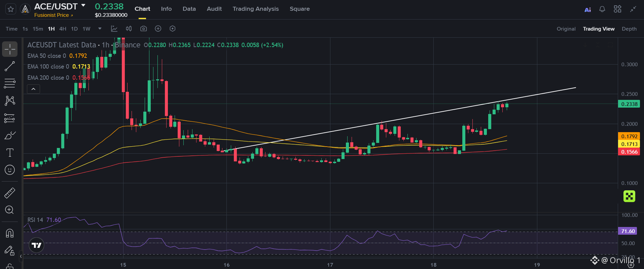The image size is (644, 269).
Task: Switch to Depth chart view
Action: coord(629,29)
